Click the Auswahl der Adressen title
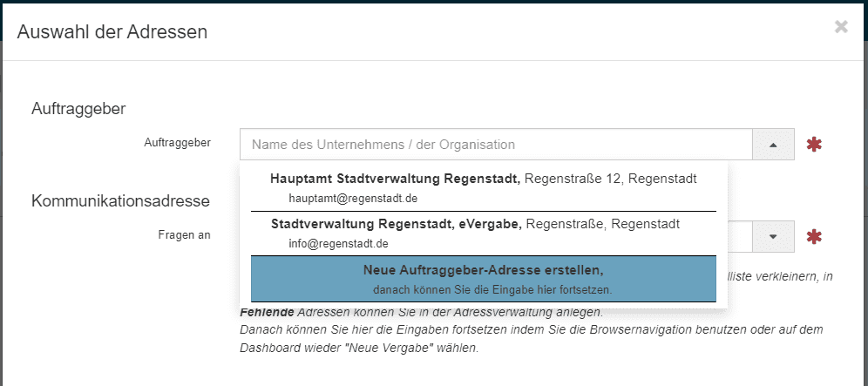Viewport: 868px width, 386px height. tap(112, 31)
